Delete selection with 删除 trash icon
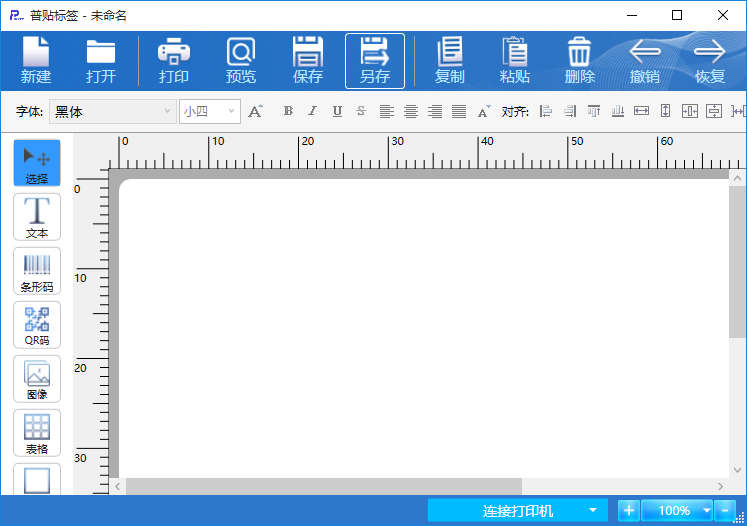This screenshot has height=526, width=747. coord(579,61)
